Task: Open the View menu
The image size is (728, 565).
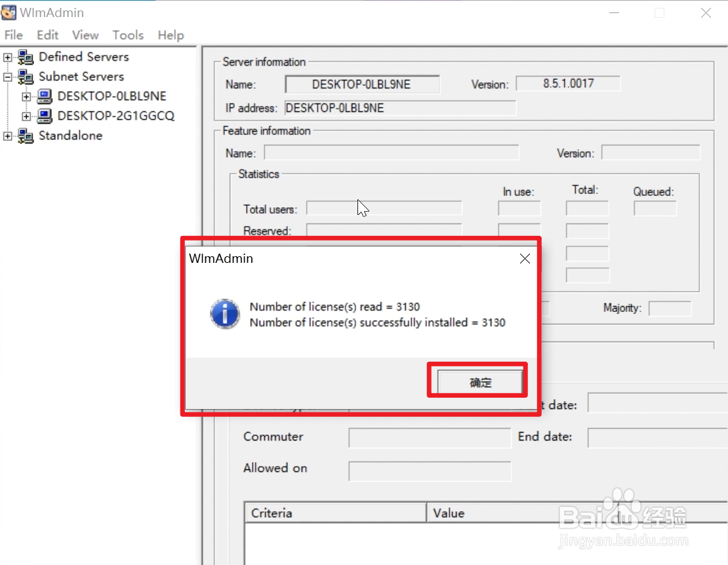Action: coord(85,35)
